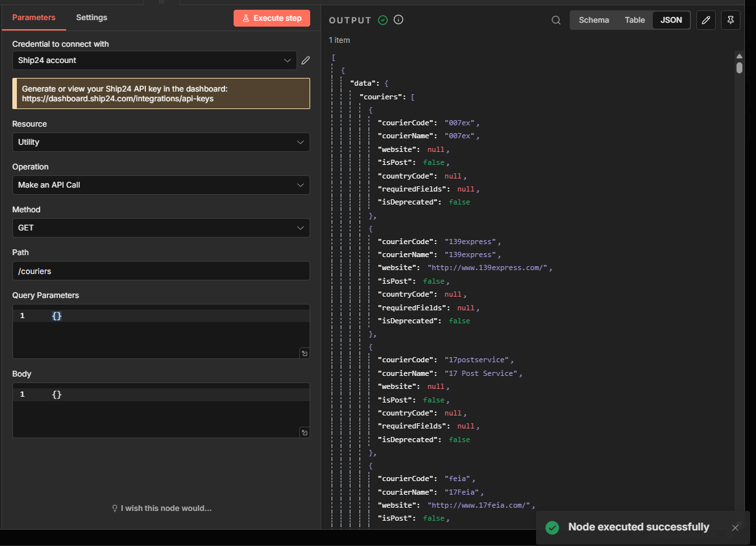Screen dimensions: 756x546
Task: Click the edit output pencil icon
Action: pos(706,20)
